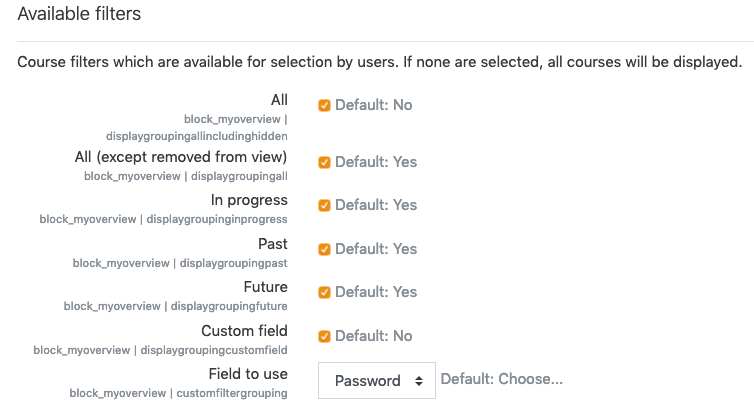The height and width of the screenshot is (408, 754).
Task: Click the Default: Choose... text
Action: pyautogui.click(x=502, y=379)
